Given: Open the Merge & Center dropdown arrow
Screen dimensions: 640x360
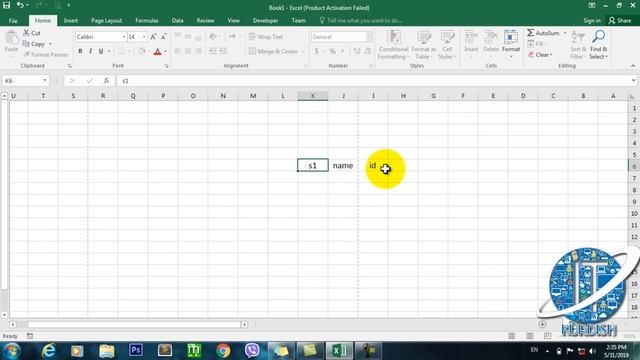Looking at the screenshot, I should click(303, 51).
